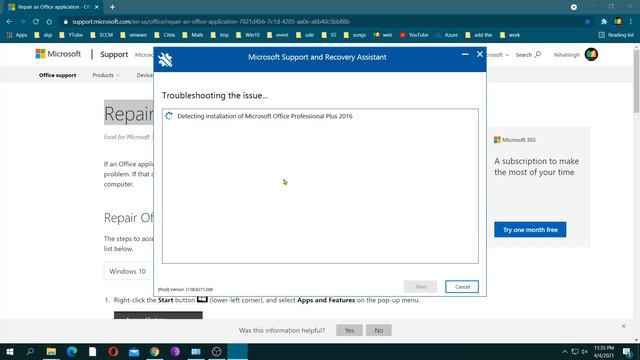
Task: Close the 'Repair an Office application' tab
Action: pyautogui.click(x=97, y=7)
